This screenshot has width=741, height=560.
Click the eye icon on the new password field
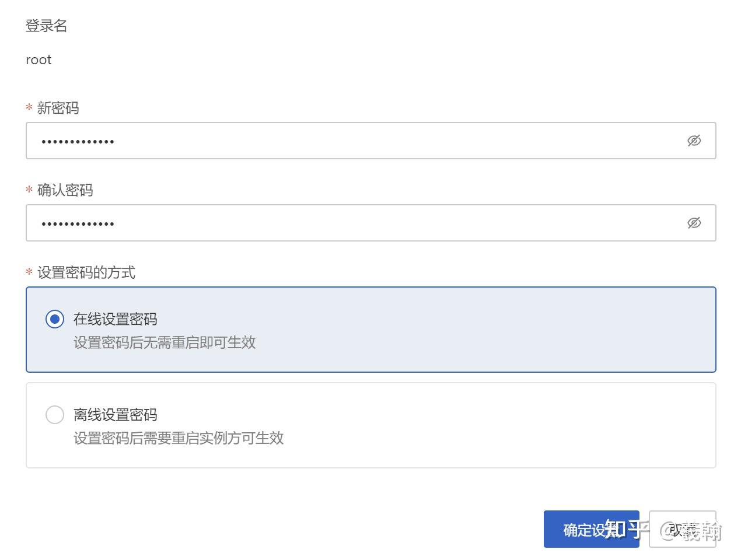click(x=694, y=140)
